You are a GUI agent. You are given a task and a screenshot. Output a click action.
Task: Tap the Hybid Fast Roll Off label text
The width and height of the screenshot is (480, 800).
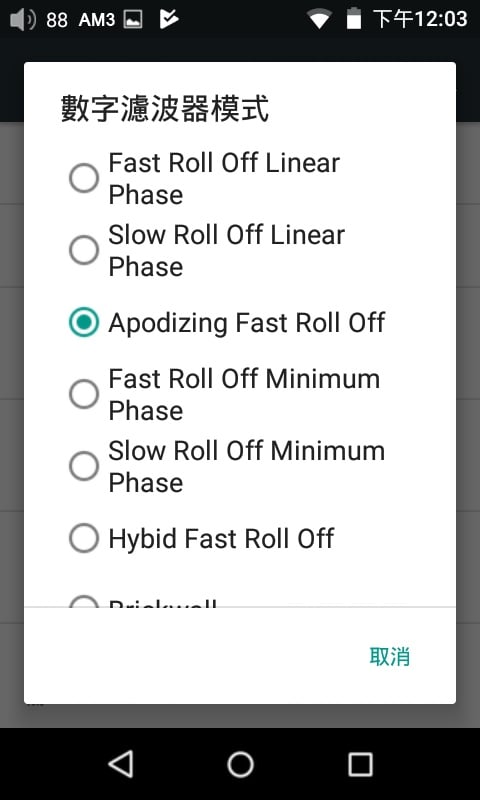(221, 538)
